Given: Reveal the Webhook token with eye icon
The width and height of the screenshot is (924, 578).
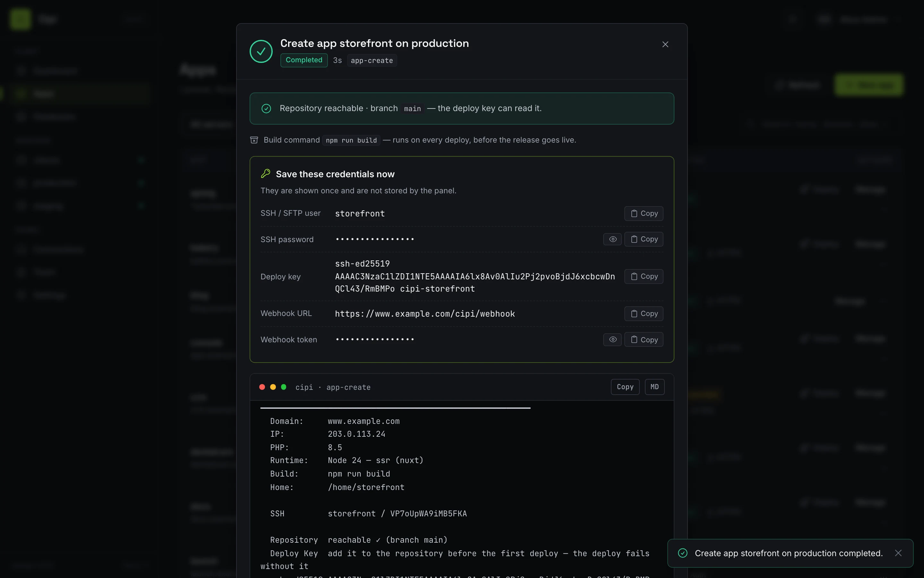Looking at the screenshot, I should 612,339.
